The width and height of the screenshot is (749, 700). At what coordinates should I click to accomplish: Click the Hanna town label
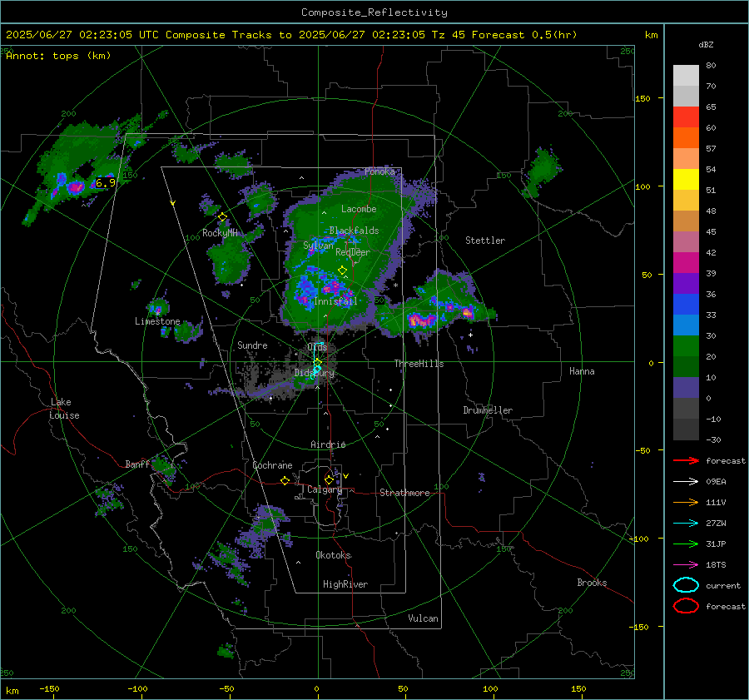[x=582, y=371]
